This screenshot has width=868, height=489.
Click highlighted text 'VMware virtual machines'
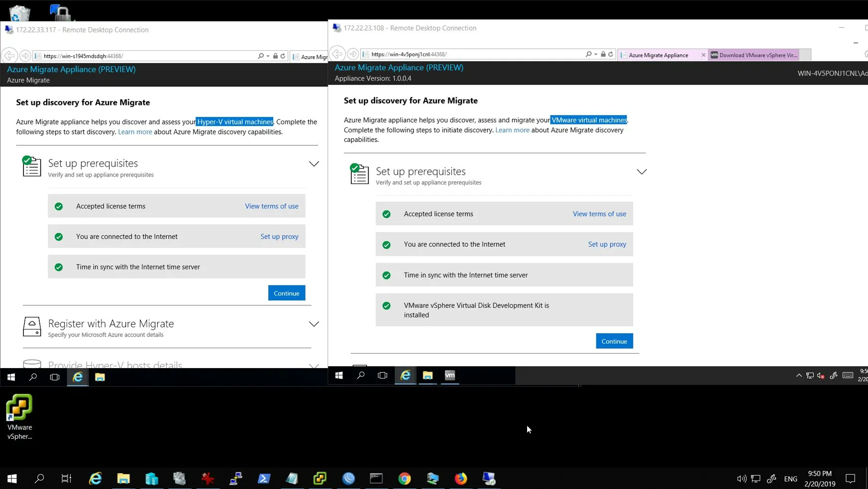589,120
